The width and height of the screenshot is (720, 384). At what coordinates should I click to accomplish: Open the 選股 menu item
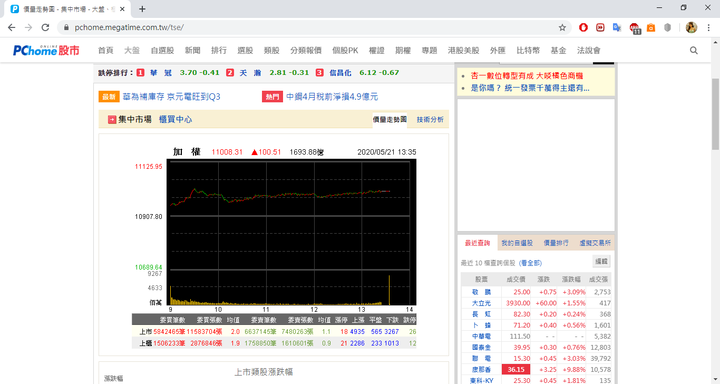point(245,51)
